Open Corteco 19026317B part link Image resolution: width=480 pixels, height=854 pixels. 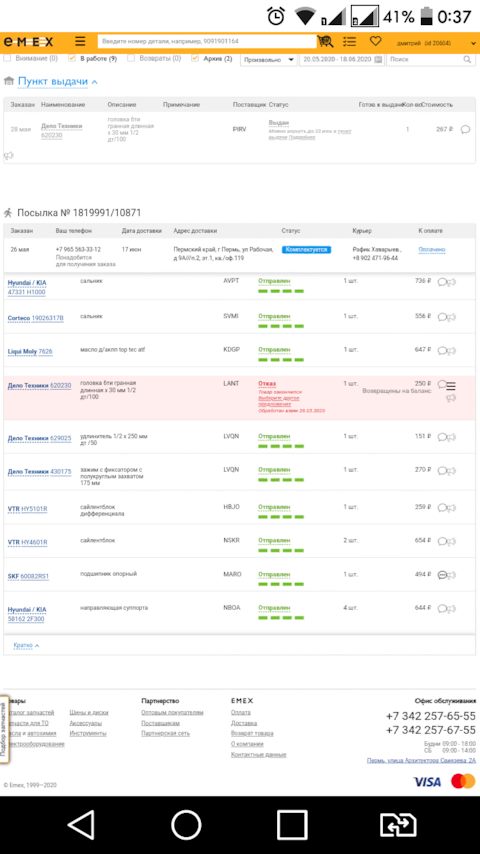coord(35,318)
